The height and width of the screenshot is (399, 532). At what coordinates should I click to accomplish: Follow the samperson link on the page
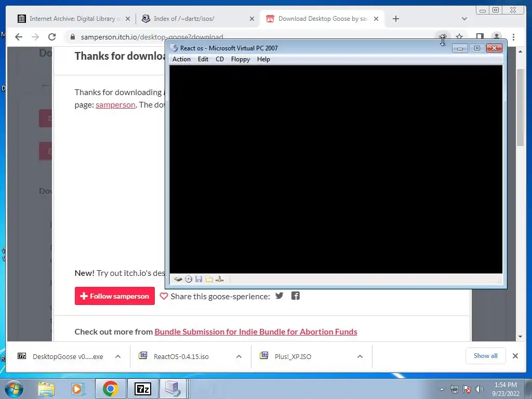115,105
